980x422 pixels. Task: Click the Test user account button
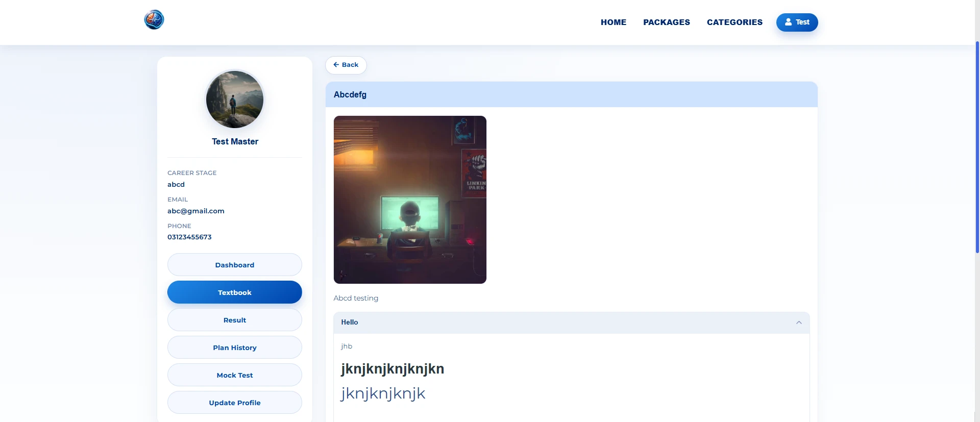point(797,22)
